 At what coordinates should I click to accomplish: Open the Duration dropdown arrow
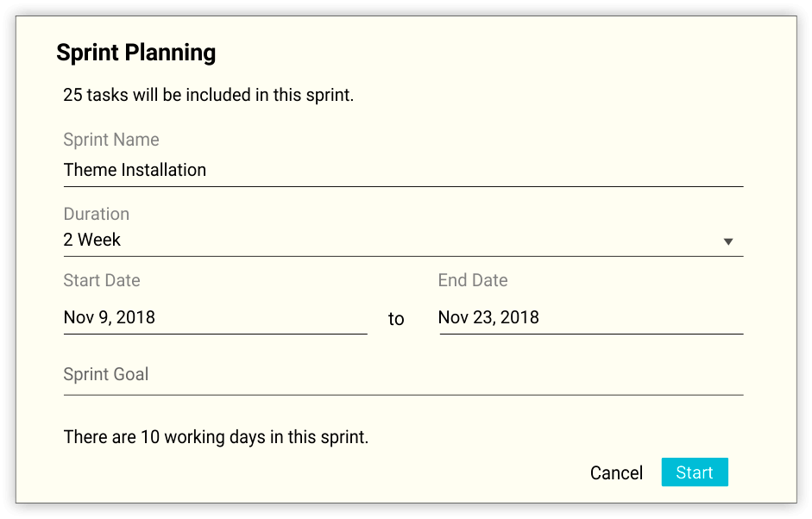[728, 241]
